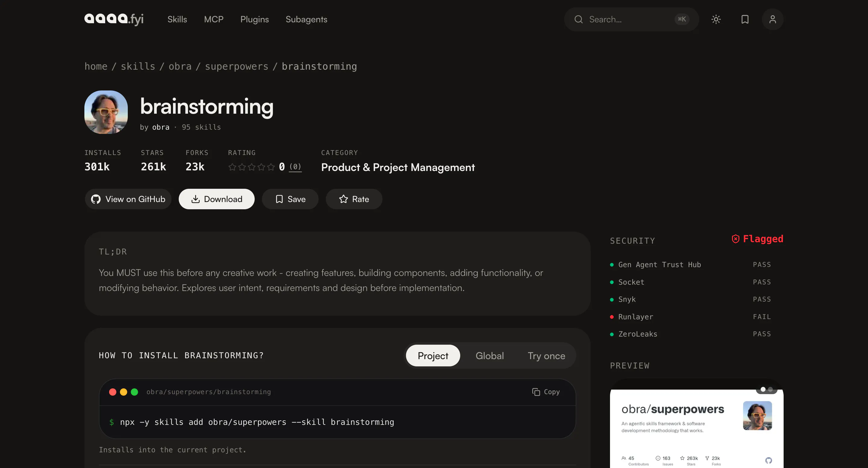Viewport: 868px width, 468px height.
Task: Click the Snyk security check row
Action: pyautogui.click(x=690, y=299)
